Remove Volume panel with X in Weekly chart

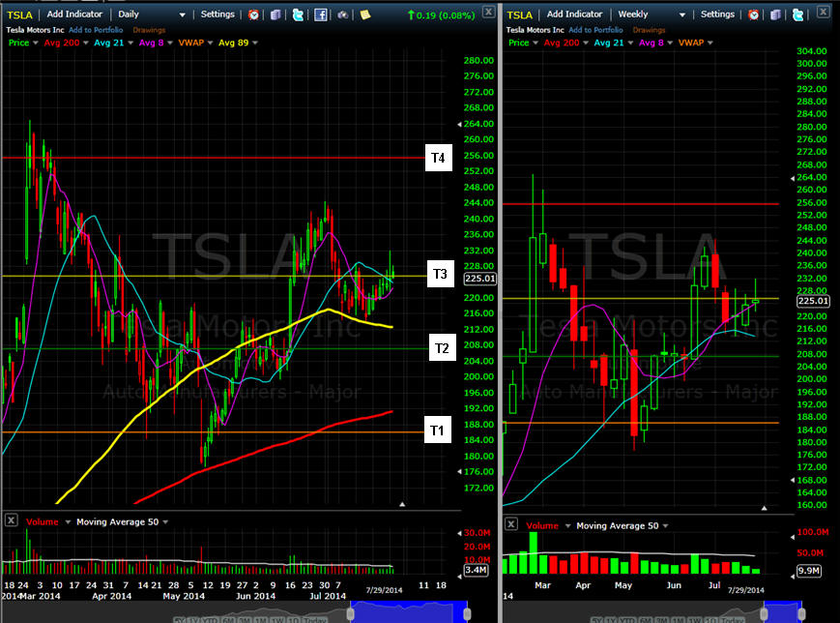tap(511, 523)
